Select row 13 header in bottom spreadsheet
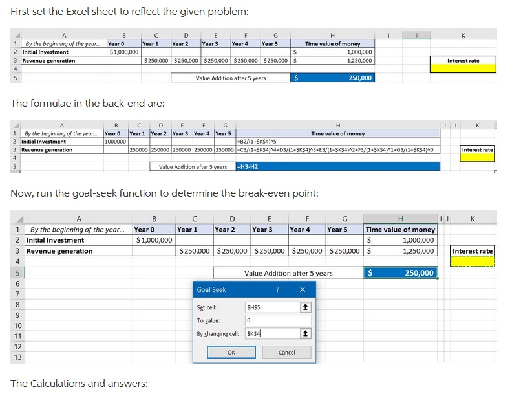Image resolution: width=532 pixels, height=398 pixels. [17, 357]
